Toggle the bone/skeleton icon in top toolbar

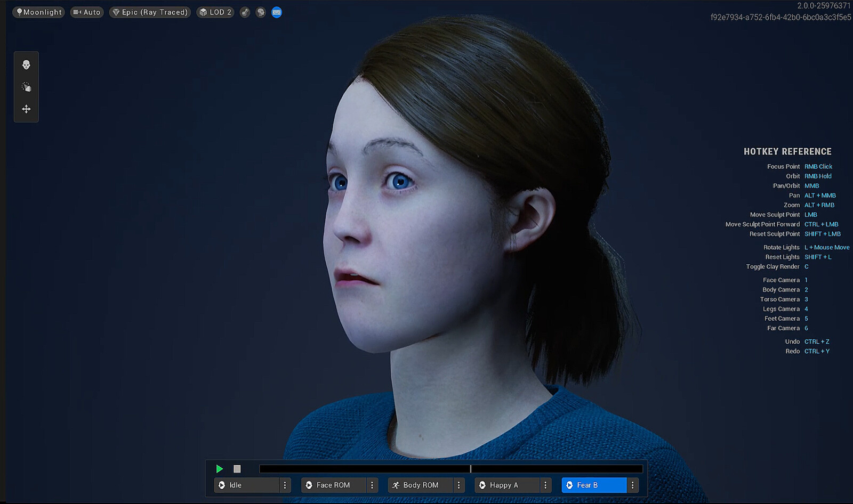coord(245,12)
